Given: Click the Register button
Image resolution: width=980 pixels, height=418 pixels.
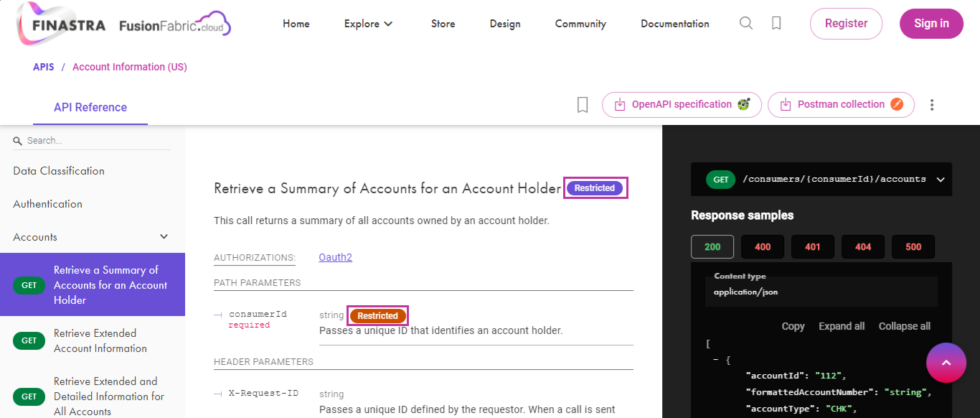Looking at the screenshot, I should (846, 24).
